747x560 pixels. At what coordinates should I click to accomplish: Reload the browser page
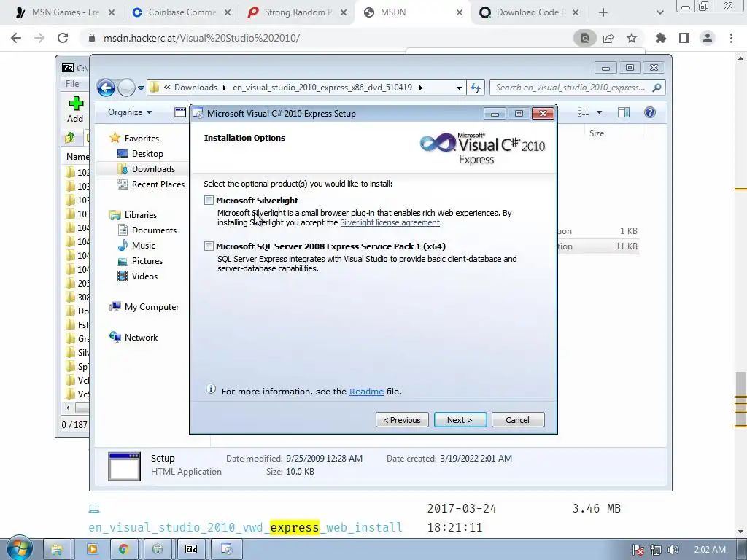[x=63, y=38]
